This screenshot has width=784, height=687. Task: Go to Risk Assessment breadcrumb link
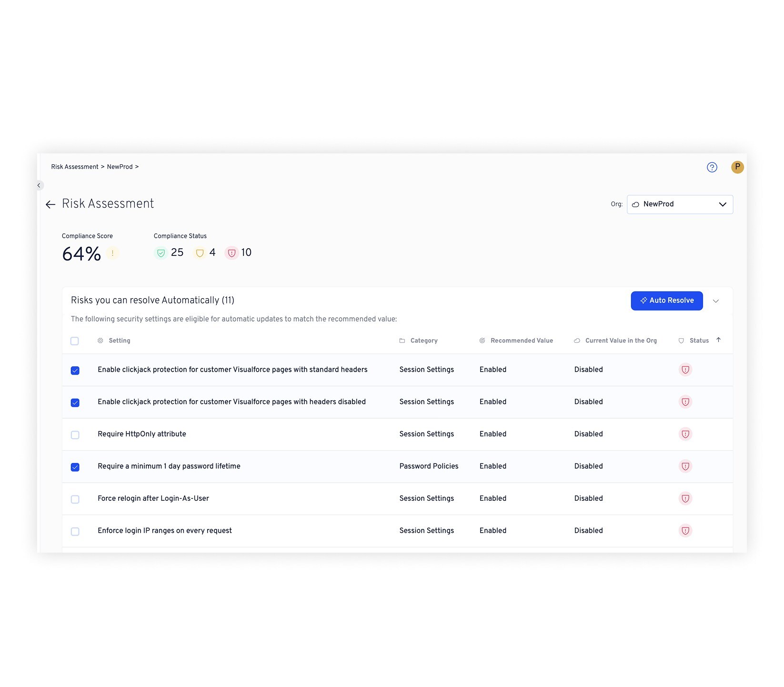pyautogui.click(x=75, y=167)
